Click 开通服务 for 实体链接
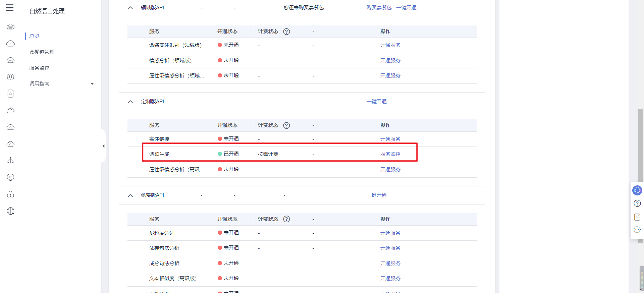 (x=390, y=139)
